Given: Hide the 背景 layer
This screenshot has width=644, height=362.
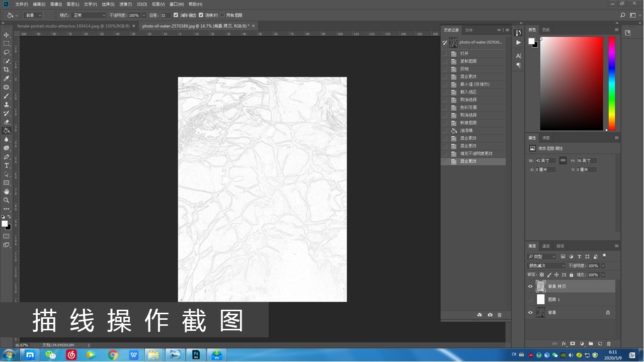Looking at the screenshot, I should (530, 313).
